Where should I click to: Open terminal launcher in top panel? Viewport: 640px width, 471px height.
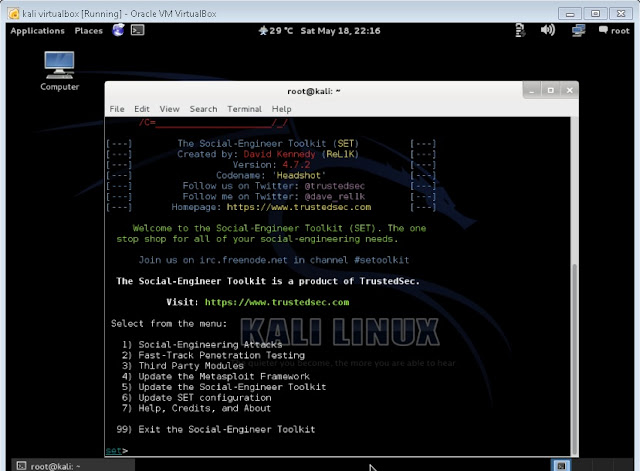(138, 30)
